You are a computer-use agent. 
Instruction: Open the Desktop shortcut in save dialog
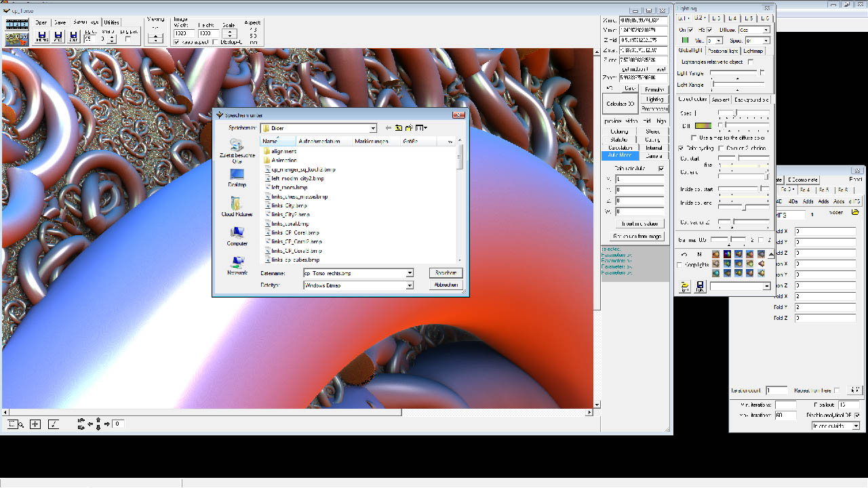coord(237,177)
